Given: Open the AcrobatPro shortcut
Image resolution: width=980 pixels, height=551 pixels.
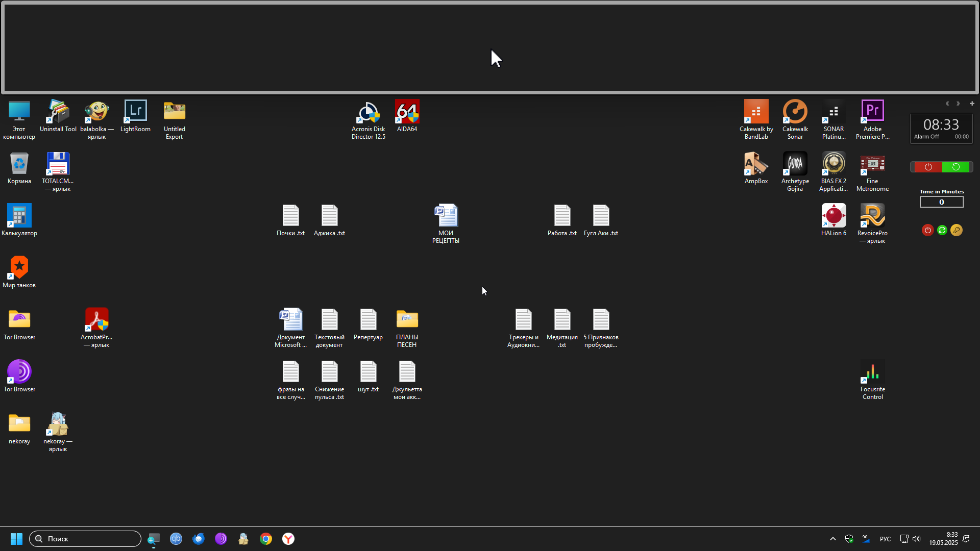Looking at the screenshot, I should [96, 328].
